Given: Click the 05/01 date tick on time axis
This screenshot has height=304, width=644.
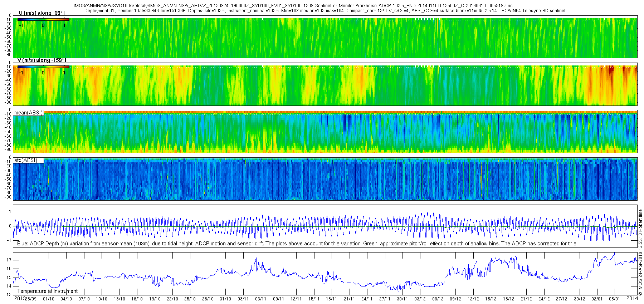Looking at the screenshot, I should pos(614,299).
